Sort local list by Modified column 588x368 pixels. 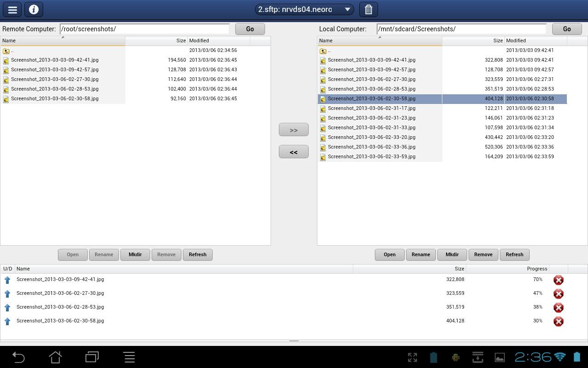[536, 40]
